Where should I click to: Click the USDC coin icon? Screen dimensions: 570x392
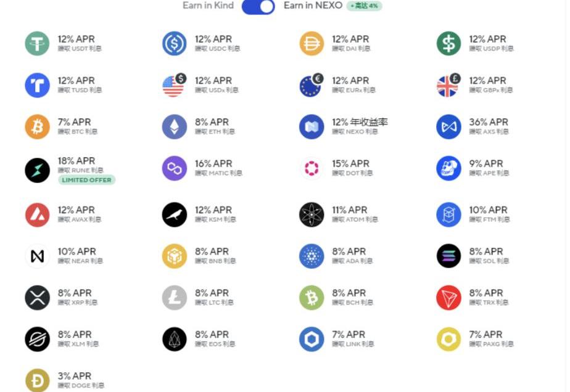175,44
